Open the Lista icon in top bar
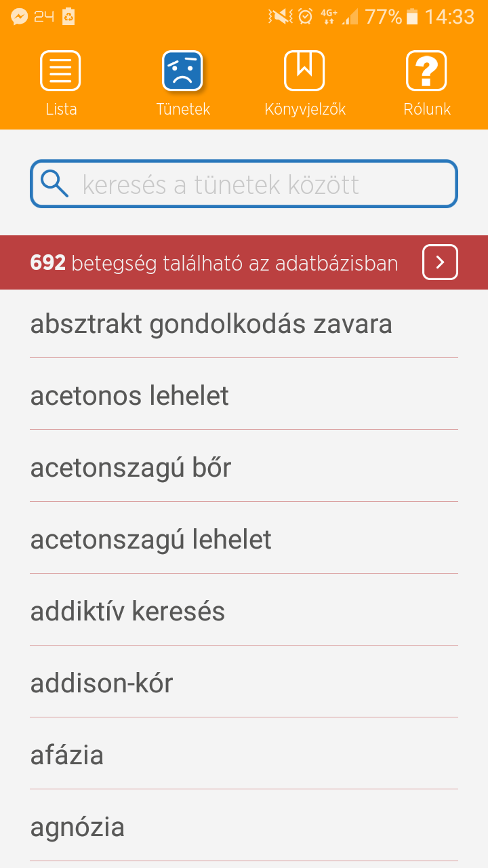 click(x=61, y=71)
